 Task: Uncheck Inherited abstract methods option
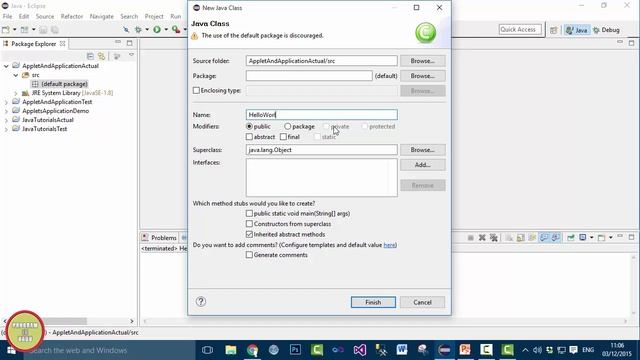pyautogui.click(x=249, y=235)
